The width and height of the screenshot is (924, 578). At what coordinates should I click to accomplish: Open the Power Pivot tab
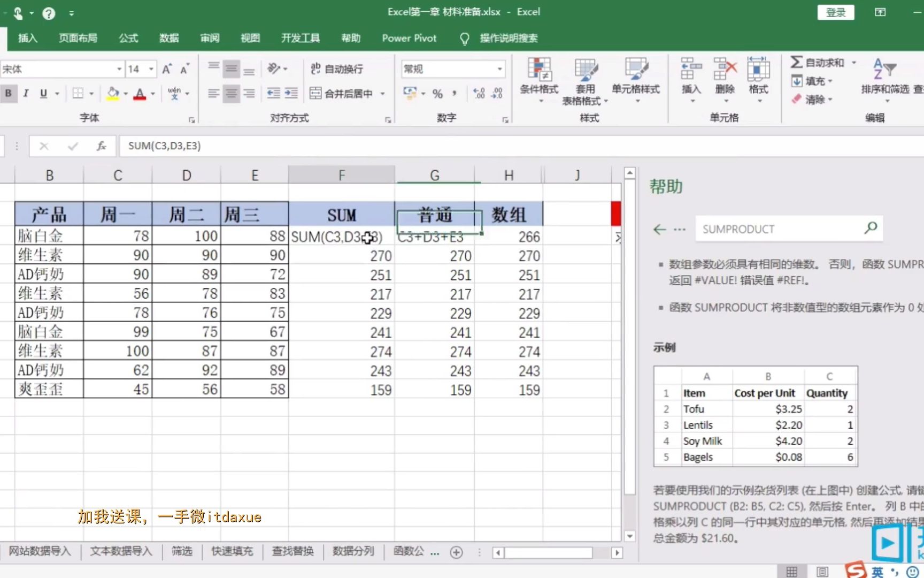(409, 38)
